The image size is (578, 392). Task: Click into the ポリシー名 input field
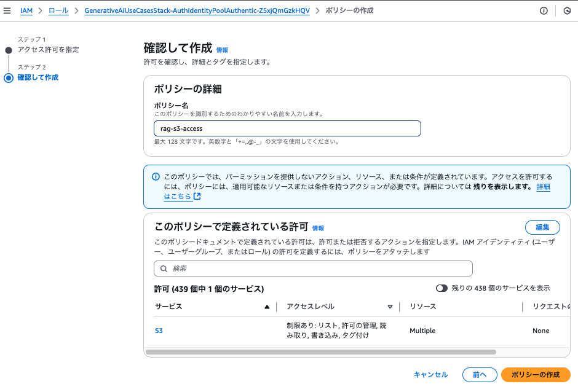(288, 128)
